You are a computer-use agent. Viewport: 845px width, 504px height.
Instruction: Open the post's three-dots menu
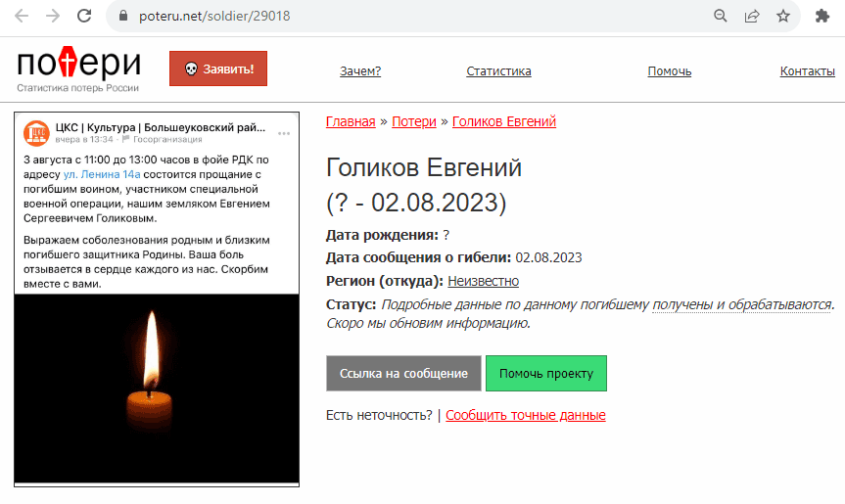click(x=284, y=133)
